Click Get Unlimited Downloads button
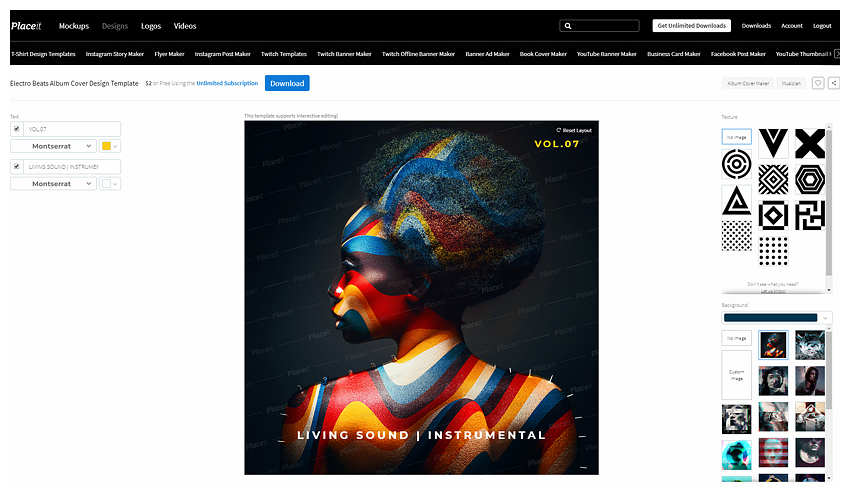 tap(691, 25)
